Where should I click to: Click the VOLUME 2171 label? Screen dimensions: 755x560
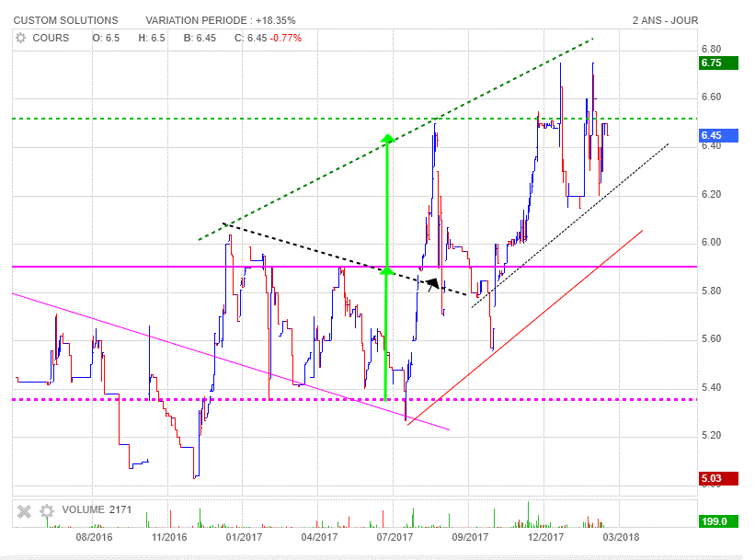97,510
